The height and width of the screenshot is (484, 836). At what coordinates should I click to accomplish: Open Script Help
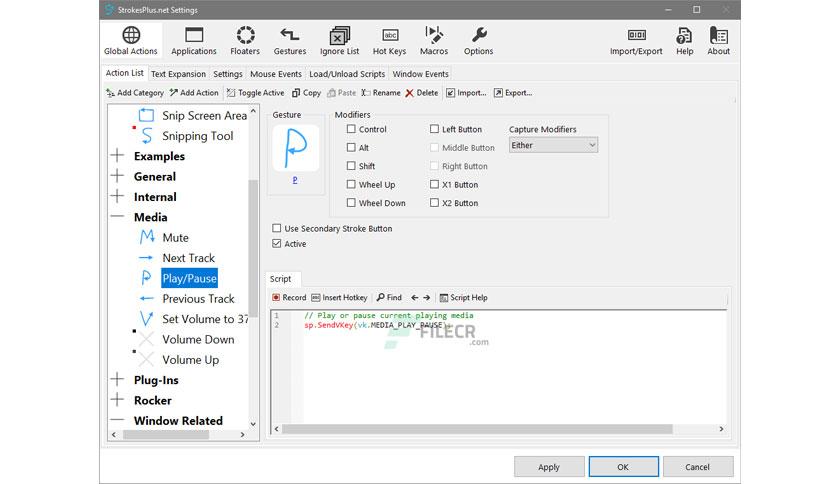tap(463, 297)
